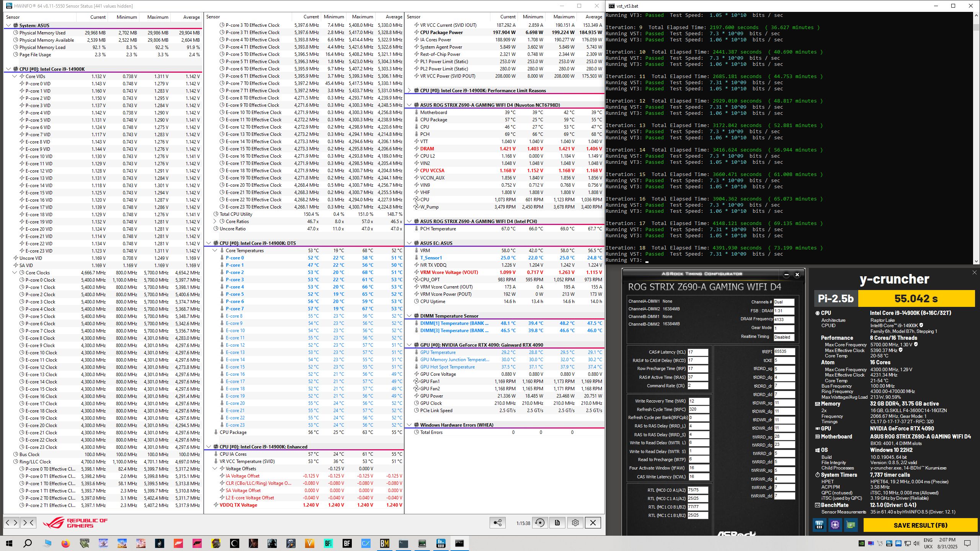
Task: Select Physical Memory Load row
Action: (x=103, y=47)
